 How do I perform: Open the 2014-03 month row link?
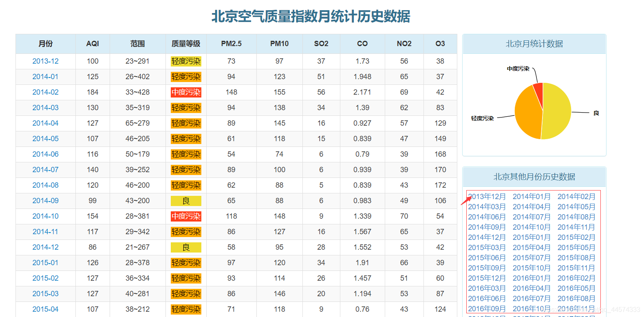point(45,108)
